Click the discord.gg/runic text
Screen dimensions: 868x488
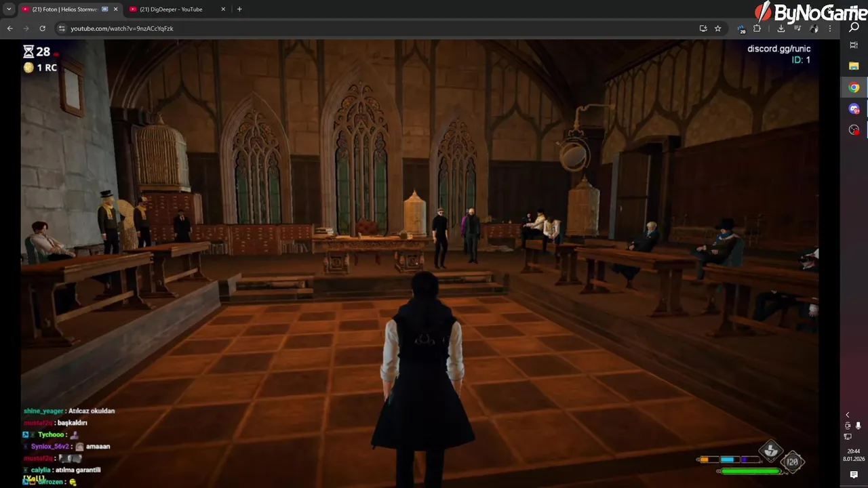pos(778,49)
